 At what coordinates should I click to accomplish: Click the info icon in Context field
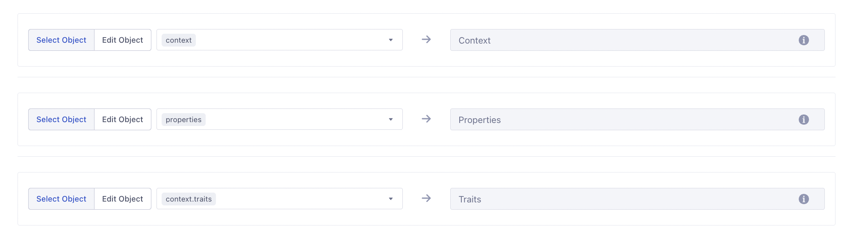pos(803,40)
